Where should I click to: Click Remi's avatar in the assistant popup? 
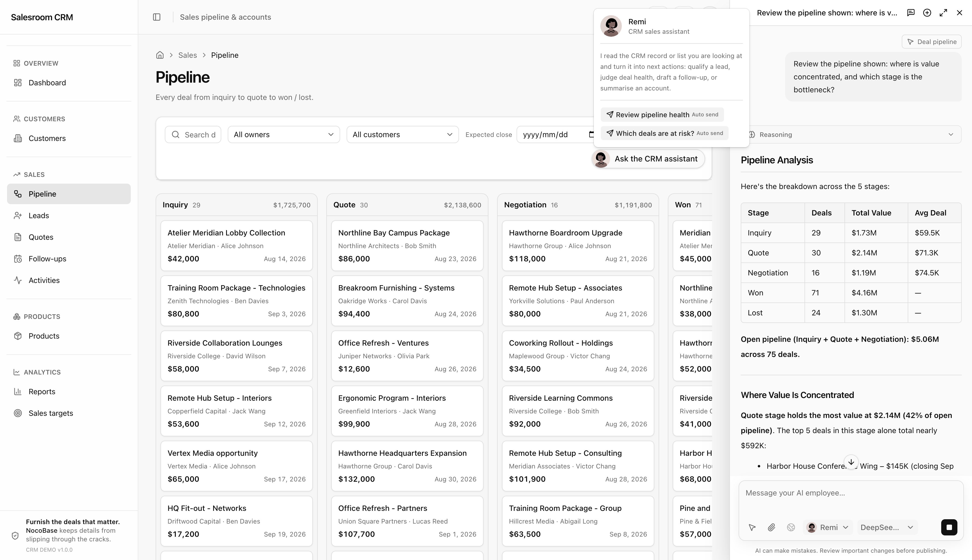611,26
